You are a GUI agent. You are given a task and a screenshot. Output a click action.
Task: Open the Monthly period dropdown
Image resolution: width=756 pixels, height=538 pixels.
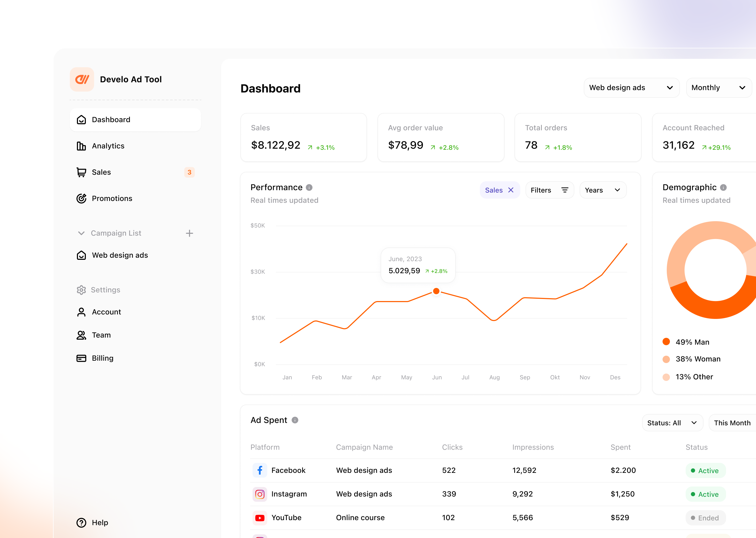click(x=719, y=88)
